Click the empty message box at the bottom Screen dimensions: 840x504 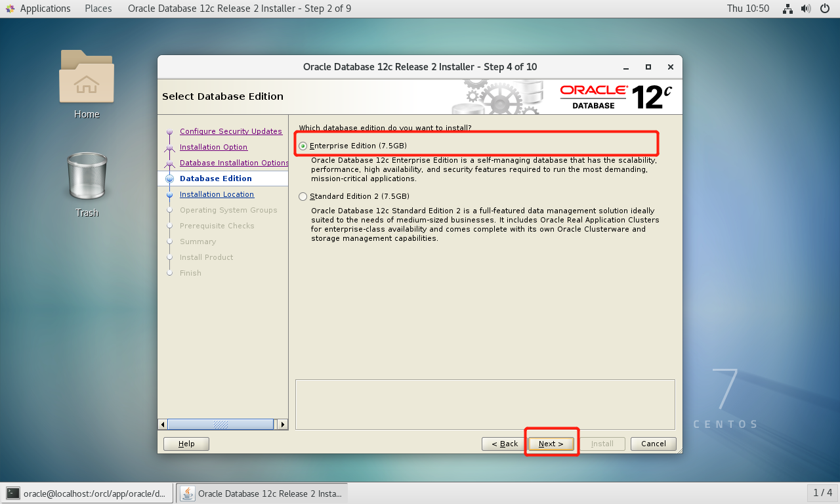pyautogui.click(x=485, y=404)
